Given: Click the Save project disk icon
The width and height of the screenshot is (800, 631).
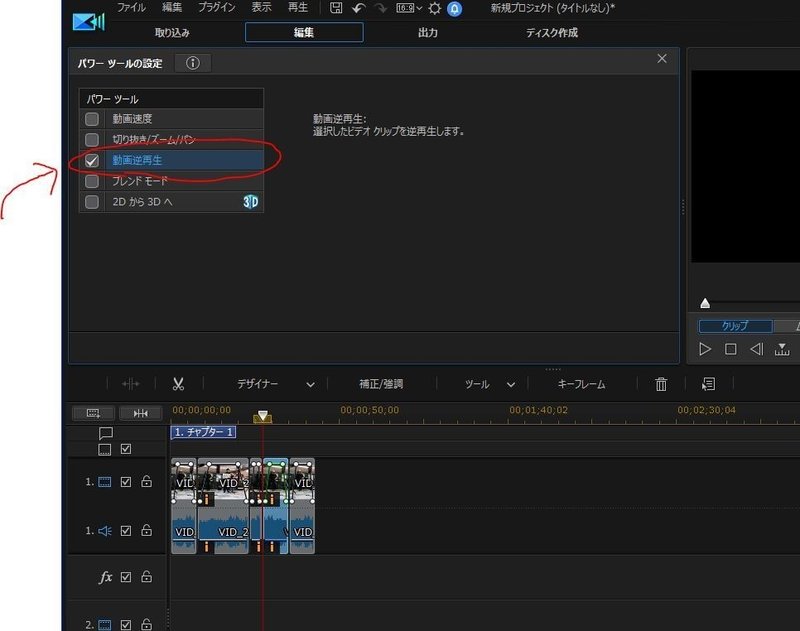Looking at the screenshot, I should click(336, 7).
